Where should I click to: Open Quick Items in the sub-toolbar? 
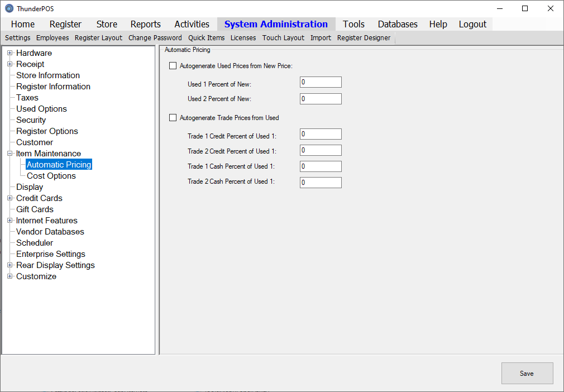pyautogui.click(x=206, y=38)
